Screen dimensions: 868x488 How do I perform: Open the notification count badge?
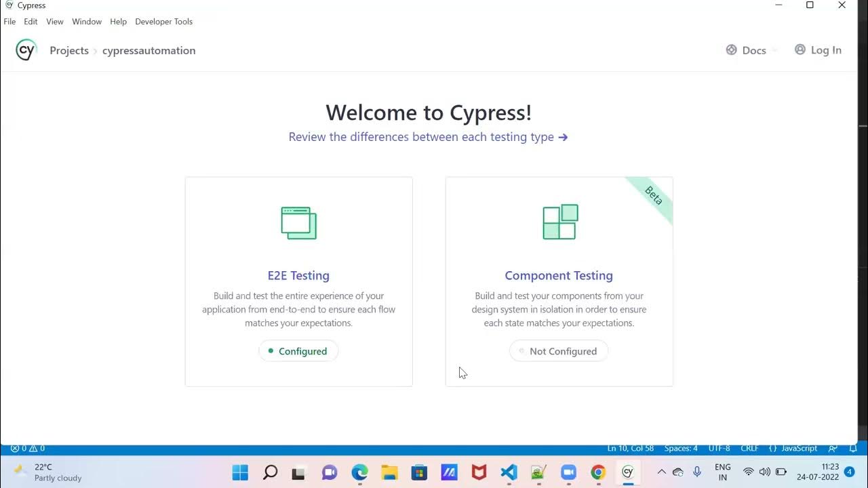[849, 472]
